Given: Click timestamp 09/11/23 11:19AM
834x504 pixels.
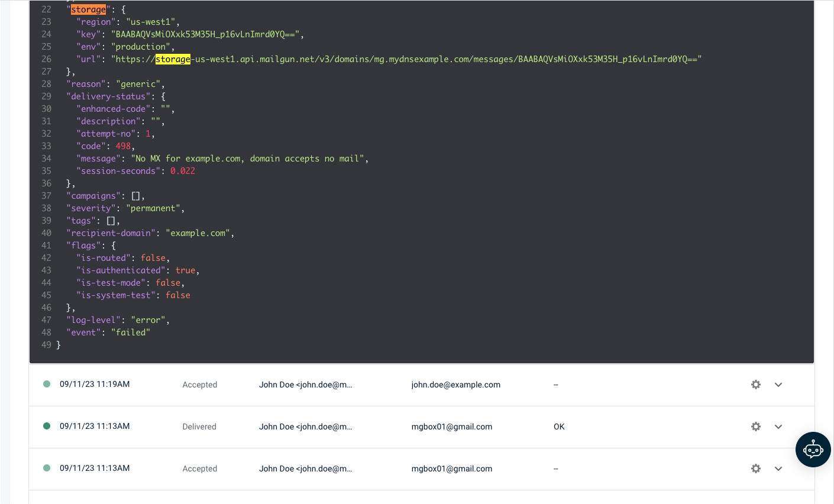Looking at the screenshot, I should [95, 384].
